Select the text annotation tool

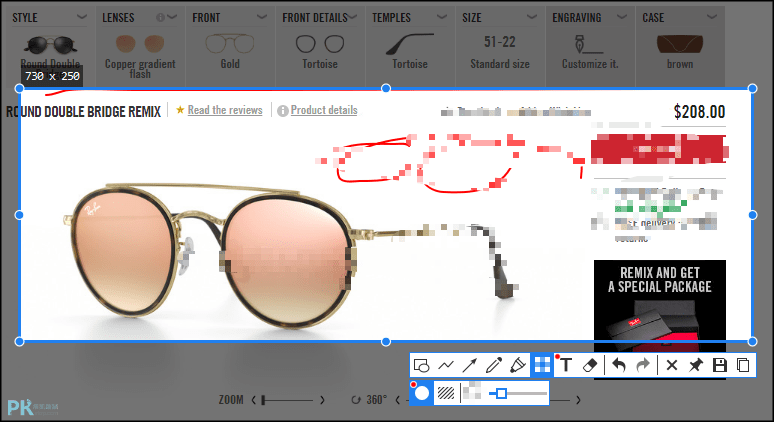[566, 365]
